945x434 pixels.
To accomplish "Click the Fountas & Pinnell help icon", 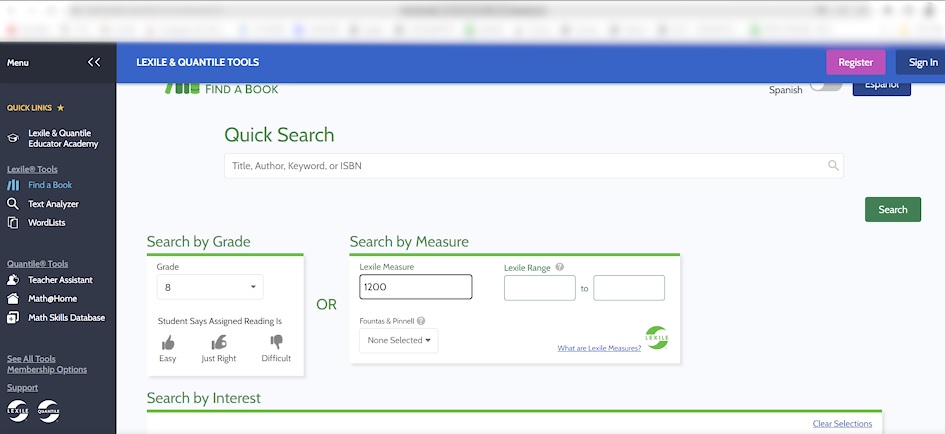I will pyautogui.click(x=421, y=321).
